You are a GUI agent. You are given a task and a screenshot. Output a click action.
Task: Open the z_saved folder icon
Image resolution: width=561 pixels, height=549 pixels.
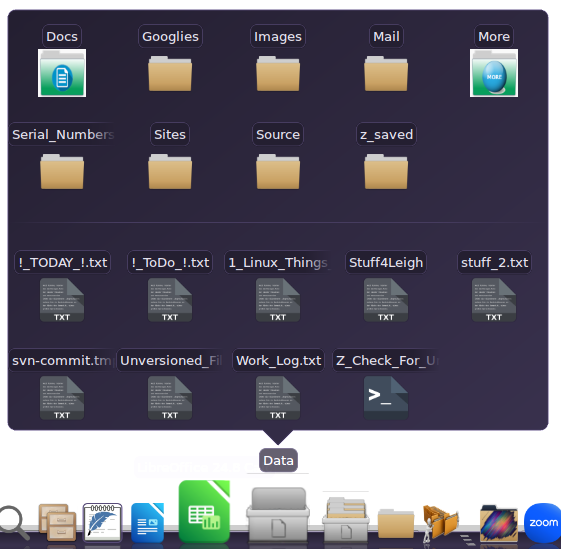(386, 171)
